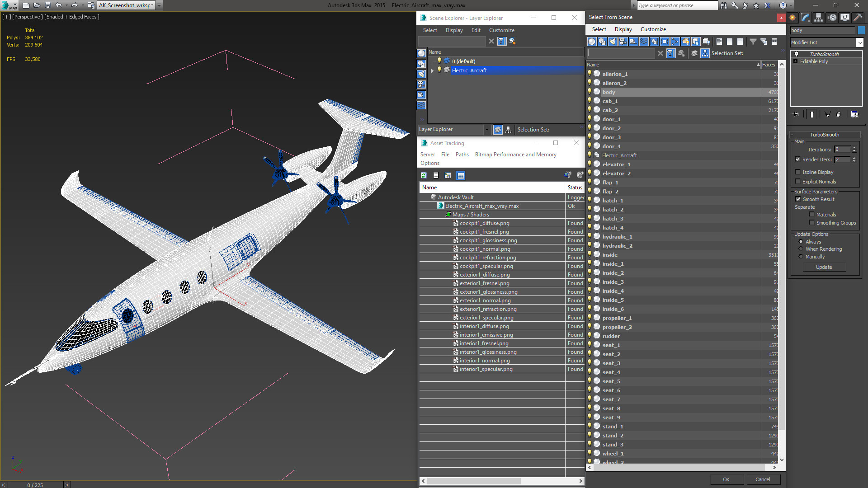Disable the Smooth Result checkbox

click(798, 199)
